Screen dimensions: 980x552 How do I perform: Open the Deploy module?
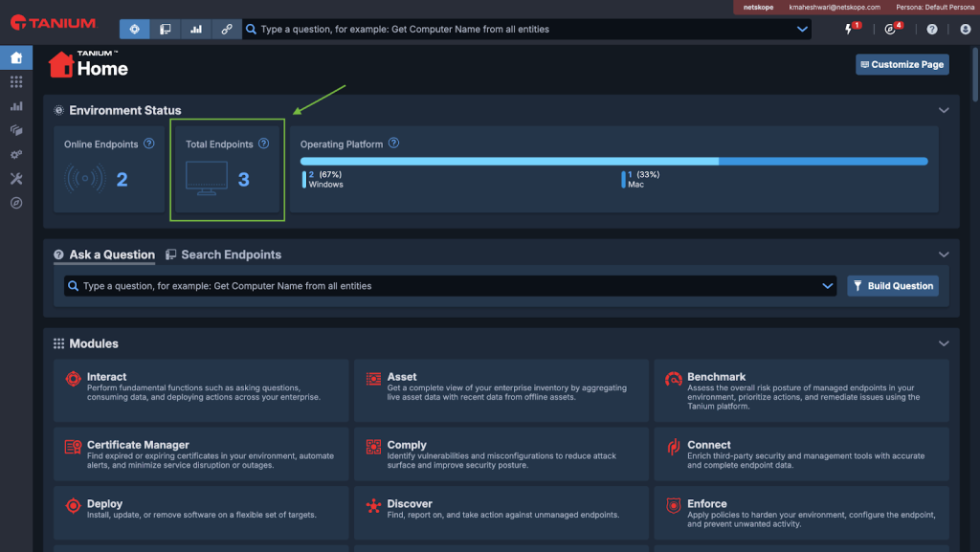pos(201,513)
